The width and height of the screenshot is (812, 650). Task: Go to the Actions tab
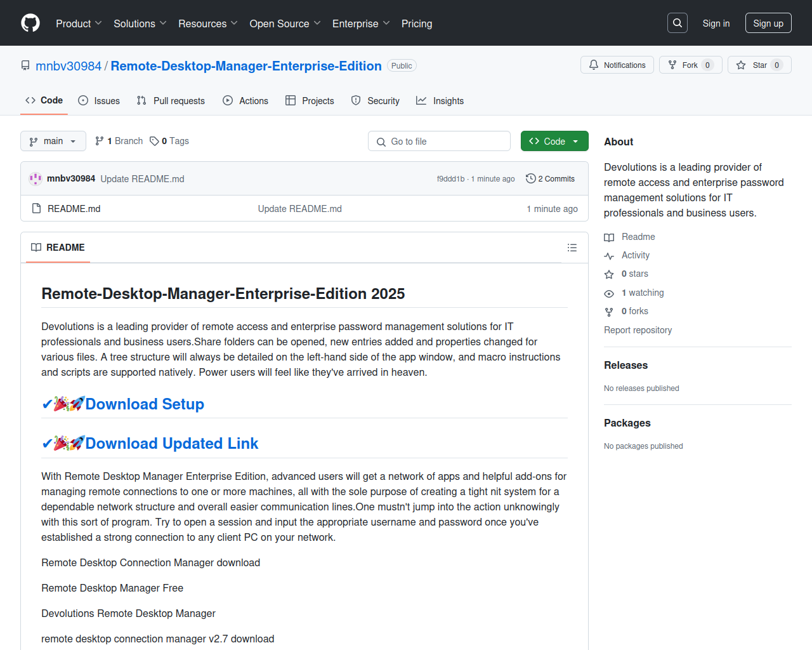pos(246,100)
